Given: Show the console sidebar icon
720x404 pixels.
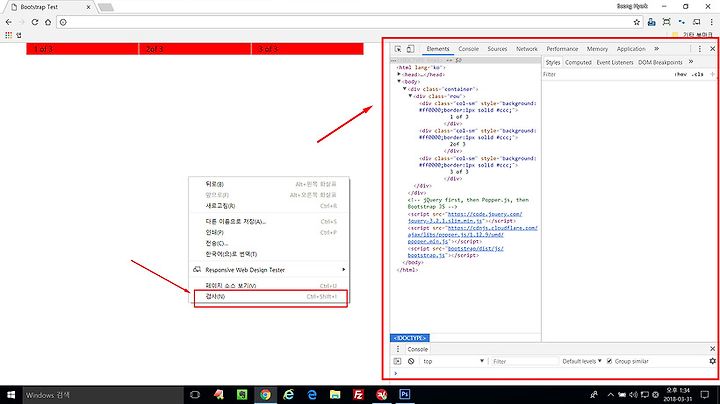Looking at the screenshot, I should 398,361.
